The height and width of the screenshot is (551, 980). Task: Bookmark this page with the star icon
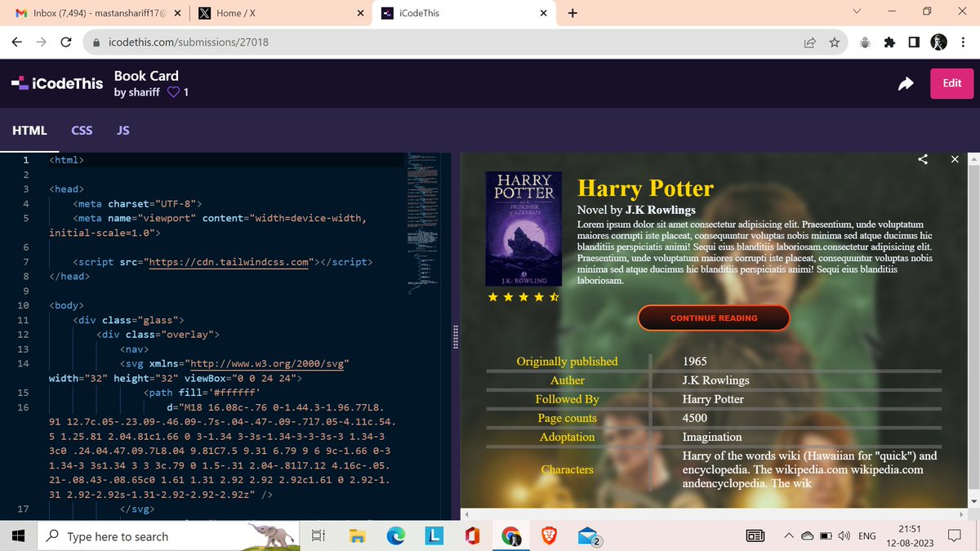834,42
